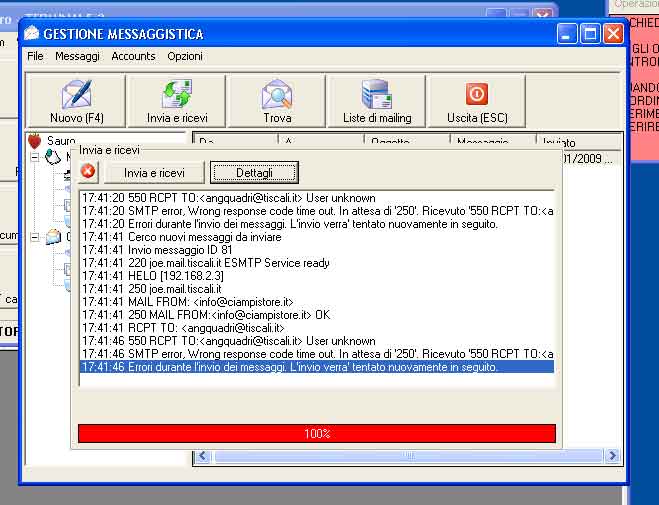This screenshot has height=505, width=659.
Task: Open the Messaggi menu
Action: pos(77,56)
